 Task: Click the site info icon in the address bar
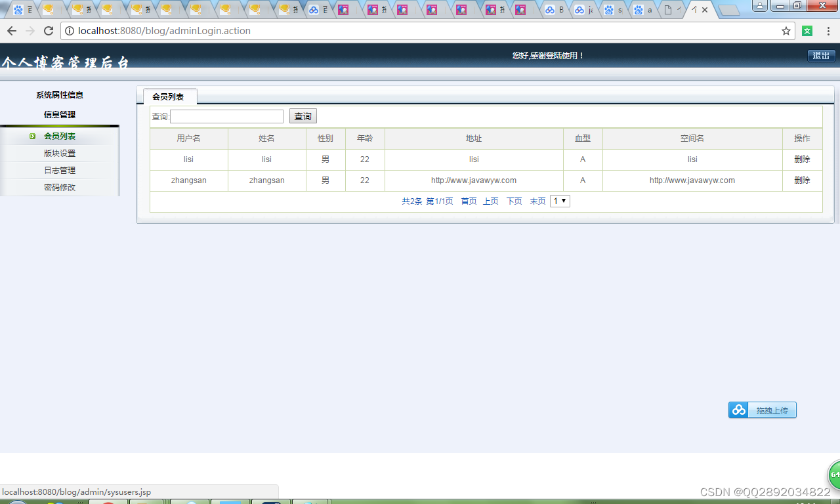(x=70, y=30)
